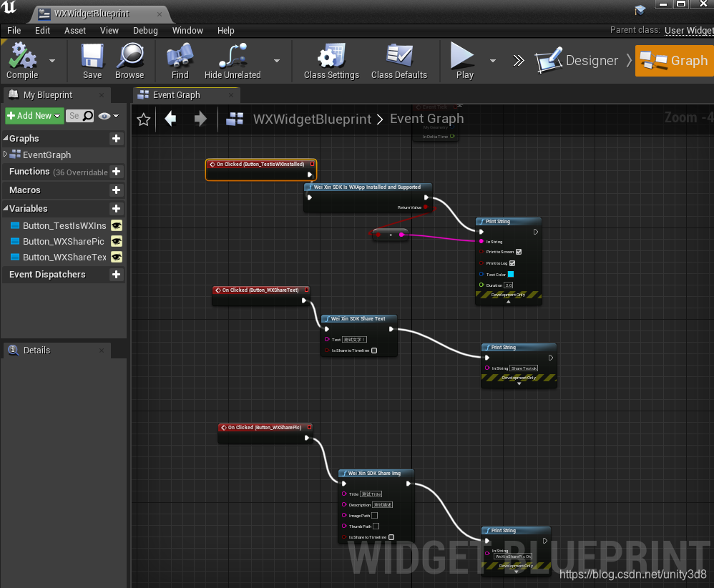Save the blueprint with the Save icon

point(92,61)
